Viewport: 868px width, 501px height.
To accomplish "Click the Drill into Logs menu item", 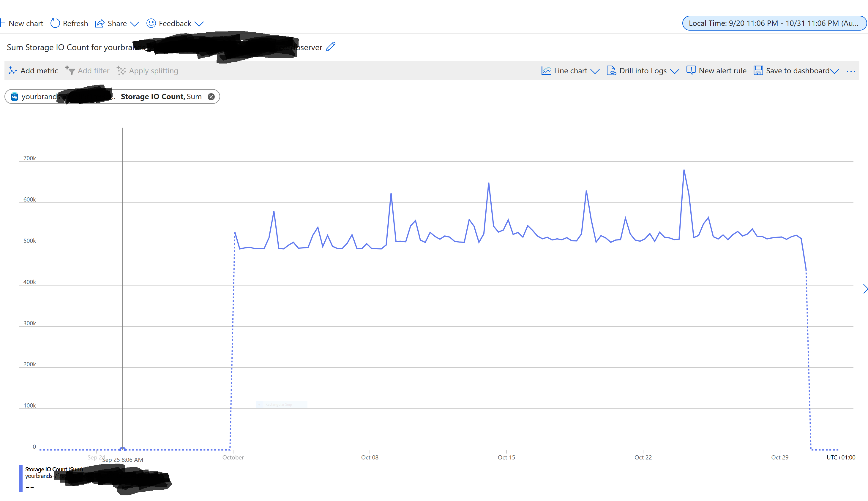I will click(642, 70).
